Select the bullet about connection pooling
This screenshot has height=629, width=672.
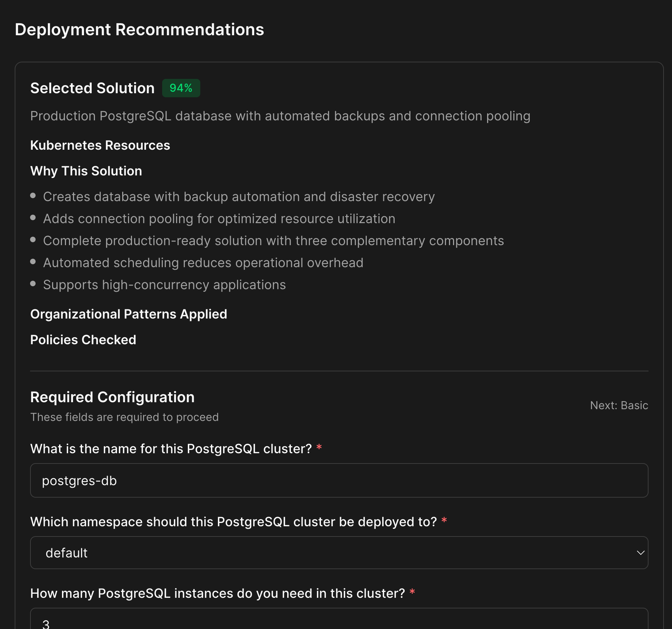click(x=219, y=218)
